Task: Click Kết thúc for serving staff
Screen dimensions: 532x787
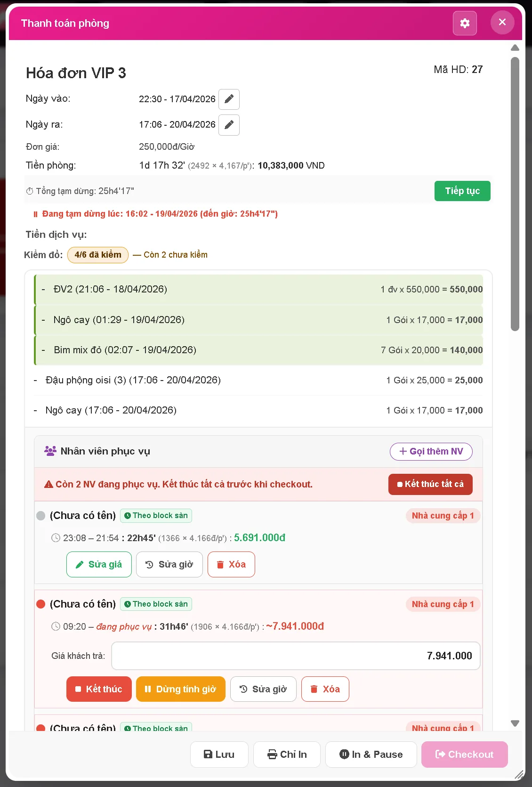Action: coord(99,689)
